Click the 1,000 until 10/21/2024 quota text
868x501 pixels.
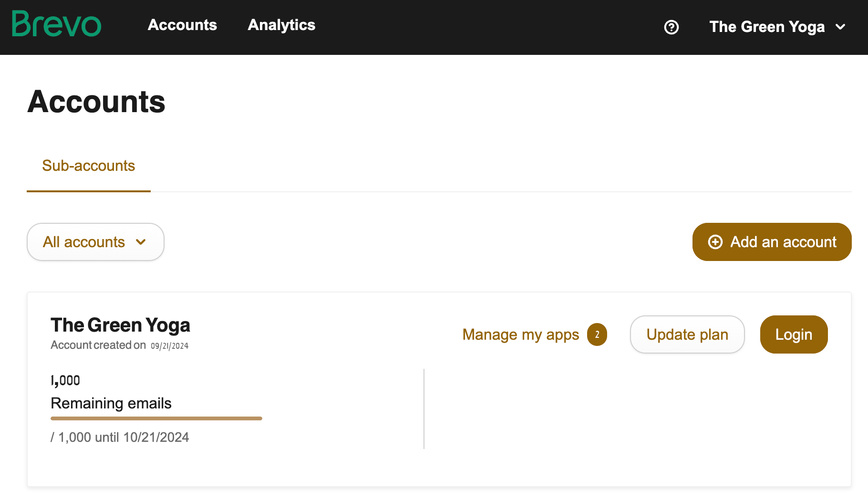pos(120,437)
